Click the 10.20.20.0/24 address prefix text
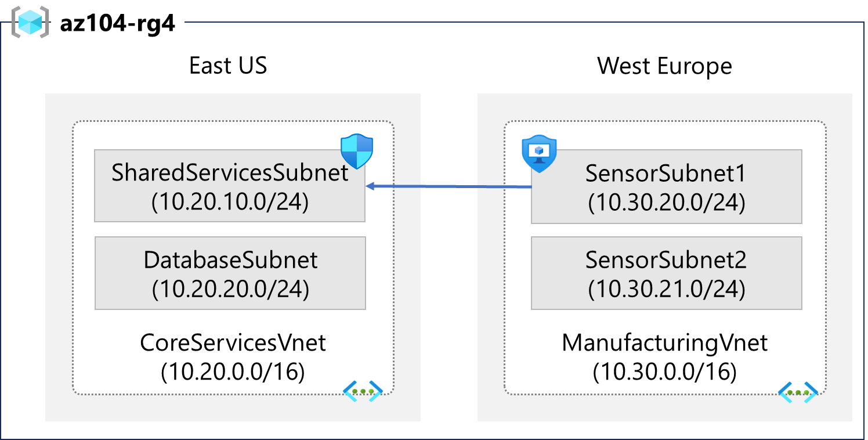 [230, 289]
